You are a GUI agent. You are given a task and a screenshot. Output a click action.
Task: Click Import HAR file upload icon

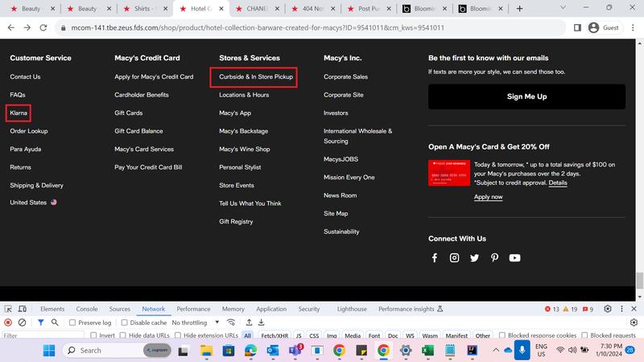(249, 323)
